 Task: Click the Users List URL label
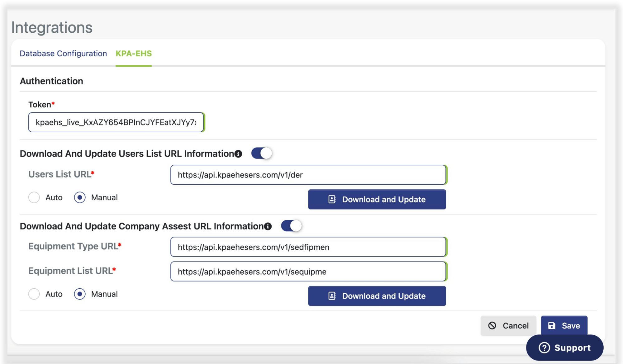(61, 174)
